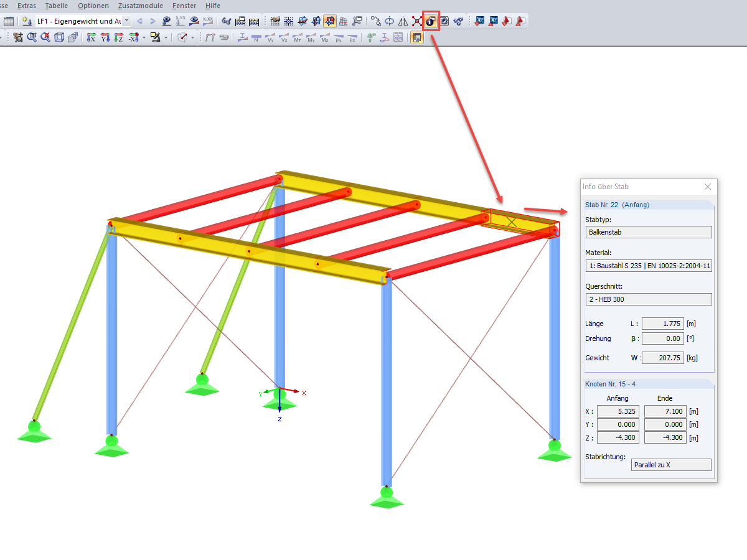View model in minus X direction

133,37
